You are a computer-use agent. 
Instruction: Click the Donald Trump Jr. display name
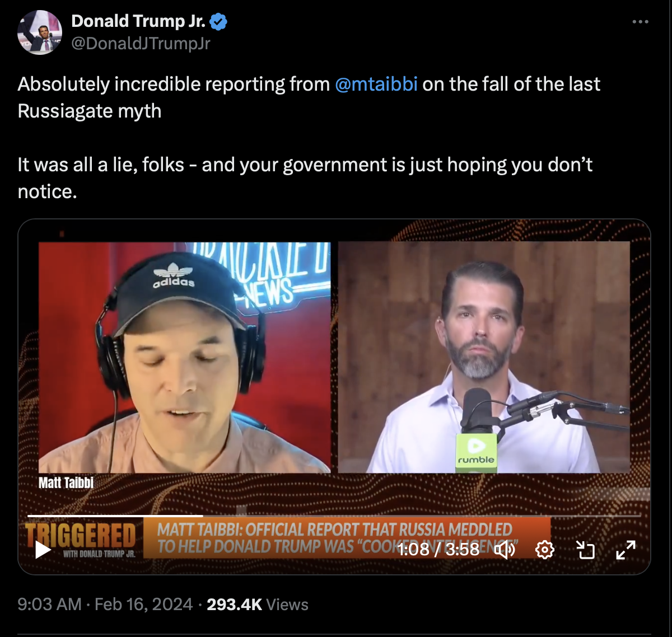click(138, 21)
